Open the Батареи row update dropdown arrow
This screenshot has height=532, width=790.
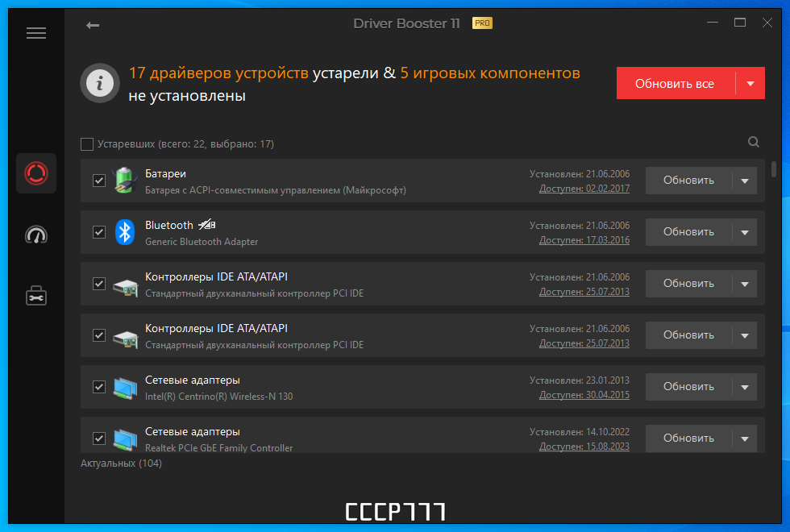click(x=745, y=181)
